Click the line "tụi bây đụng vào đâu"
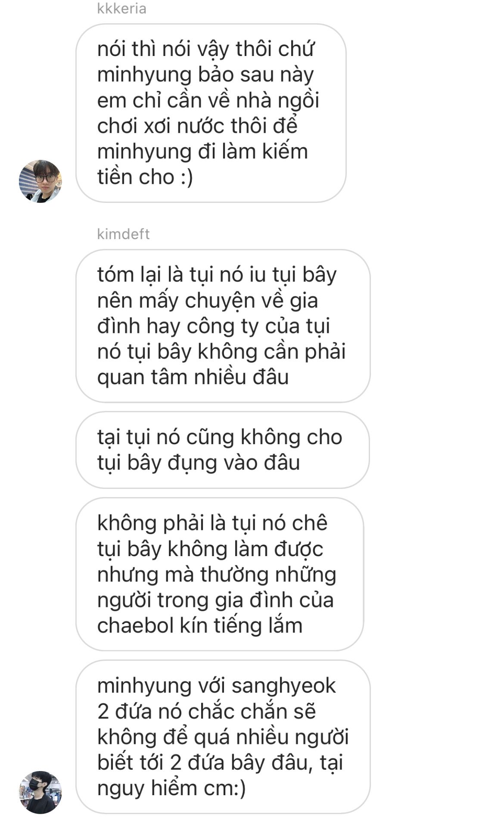The height and width of the screenshot is (818, 504). point(199,463)
